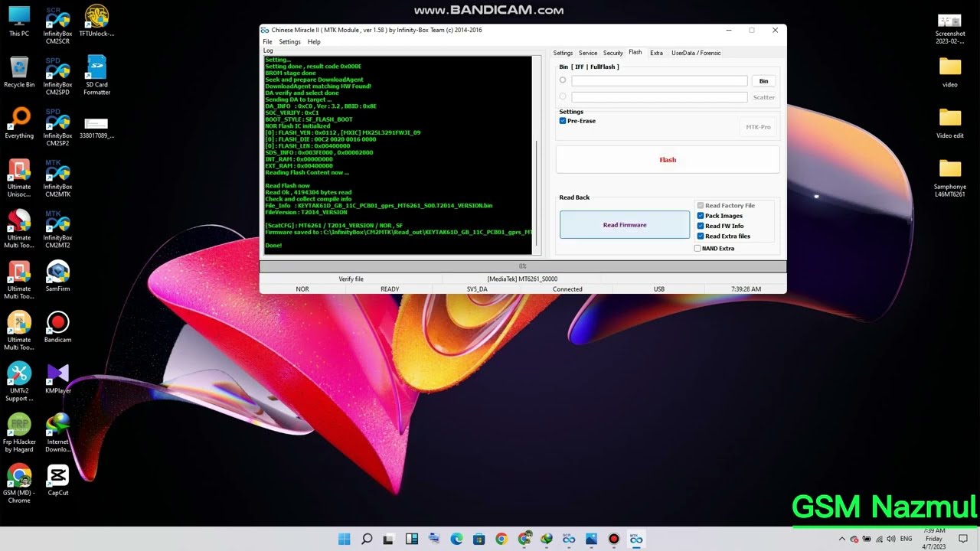Switch to the Extra tab
980x551 pixels.
point(656,53)
